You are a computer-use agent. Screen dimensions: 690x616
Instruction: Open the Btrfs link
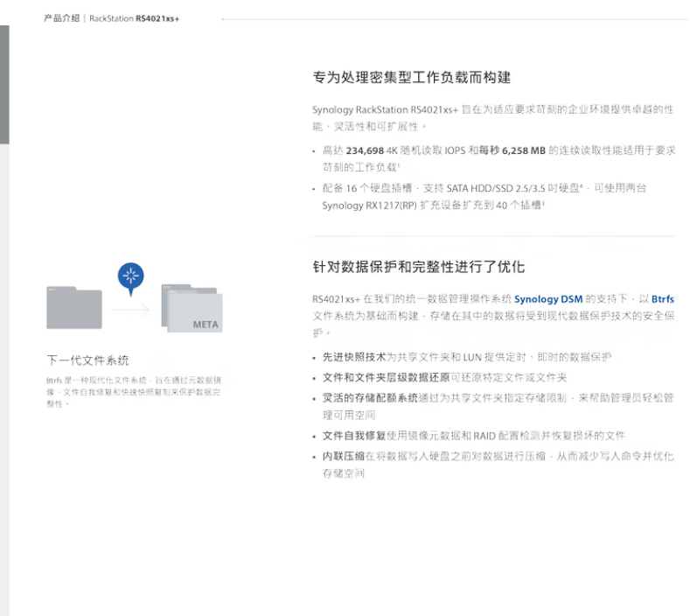click(x=663, y=299)
